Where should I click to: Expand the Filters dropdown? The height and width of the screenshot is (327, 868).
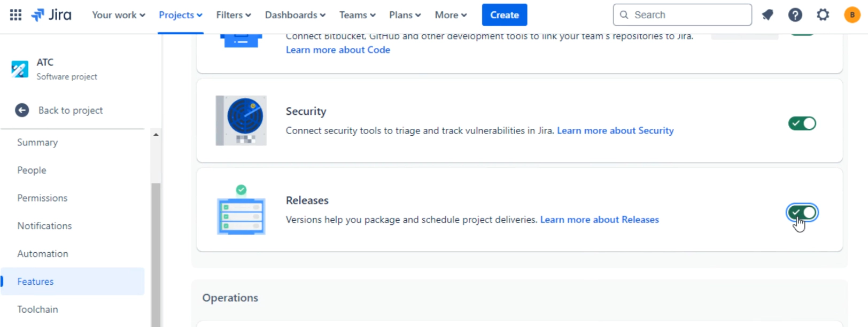click(x=234, y=15)
